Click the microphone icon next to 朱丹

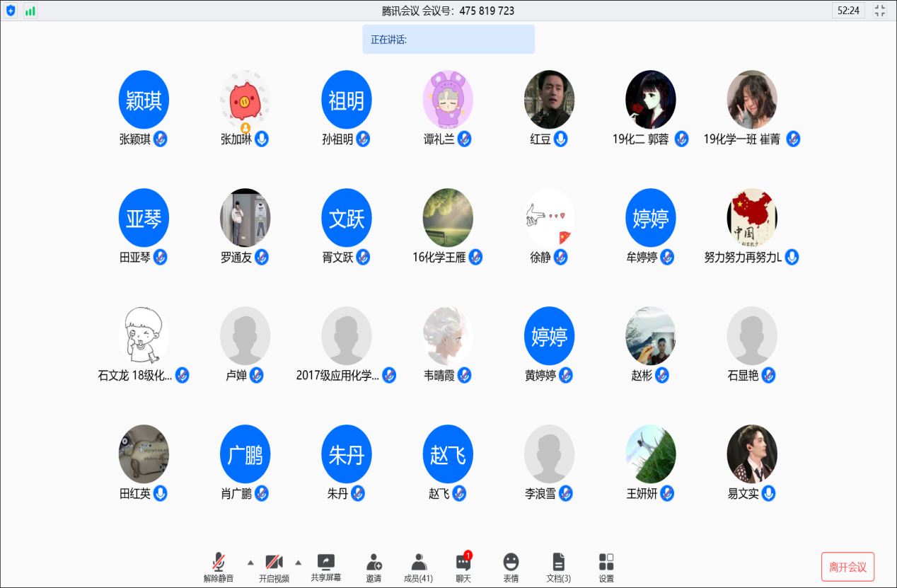pos(358,493)
